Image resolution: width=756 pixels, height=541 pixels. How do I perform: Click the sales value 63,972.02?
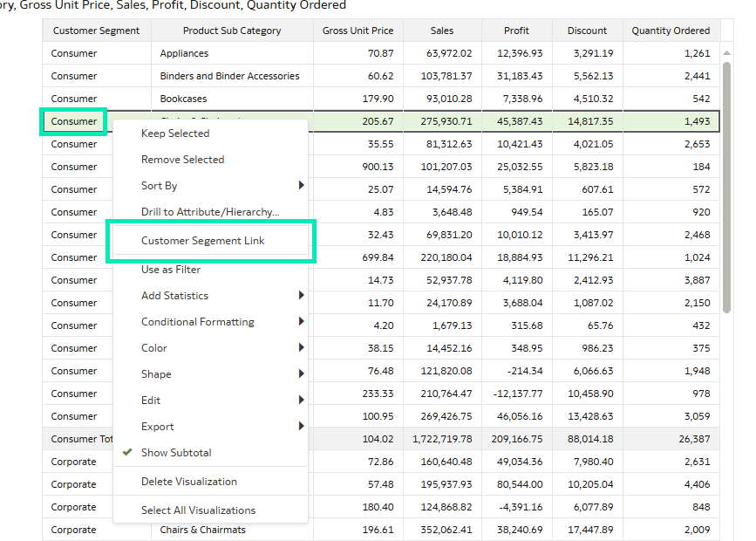pos(449,53)
